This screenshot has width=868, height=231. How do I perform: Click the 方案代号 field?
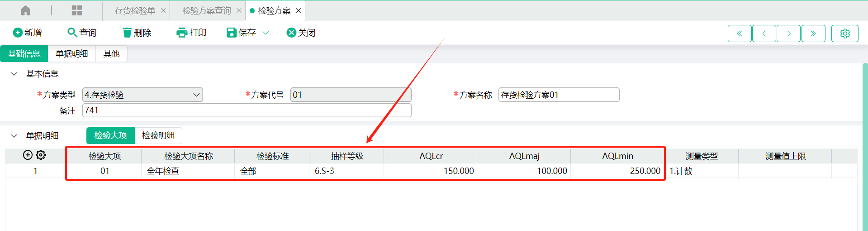pos(351,95)
